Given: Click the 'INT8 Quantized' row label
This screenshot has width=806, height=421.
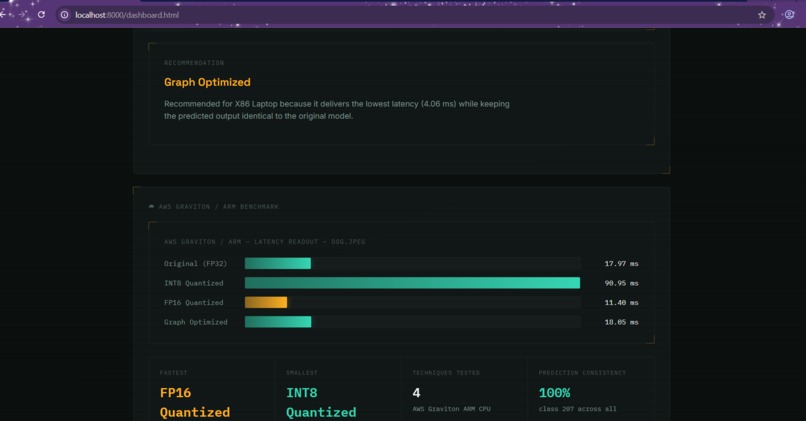Looking at the screenshot, I should tap(194, 283).
